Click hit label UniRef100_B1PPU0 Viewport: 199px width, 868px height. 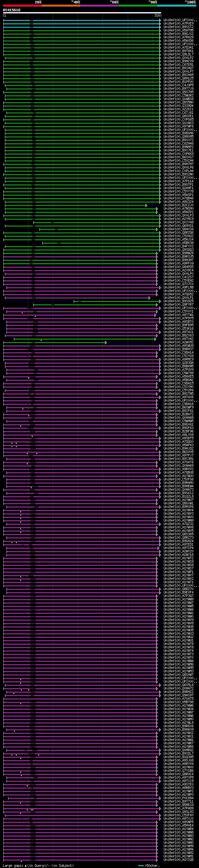(178, 82)
